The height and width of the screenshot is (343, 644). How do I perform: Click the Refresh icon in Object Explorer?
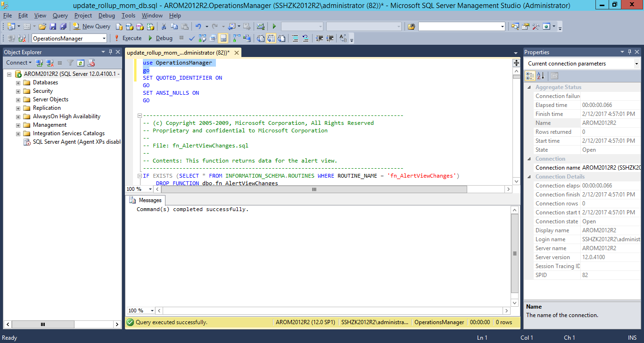pyautogui.click(x=81, y=63)
